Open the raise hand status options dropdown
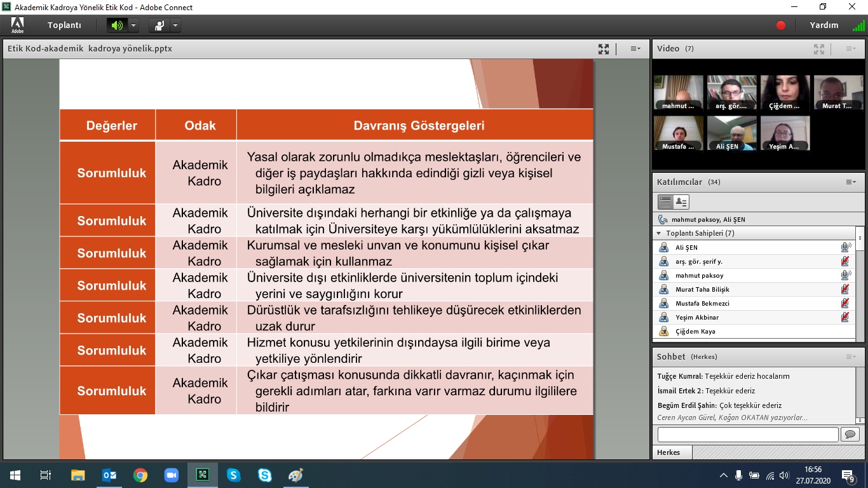The image size is (868, 488). (175, 25)
